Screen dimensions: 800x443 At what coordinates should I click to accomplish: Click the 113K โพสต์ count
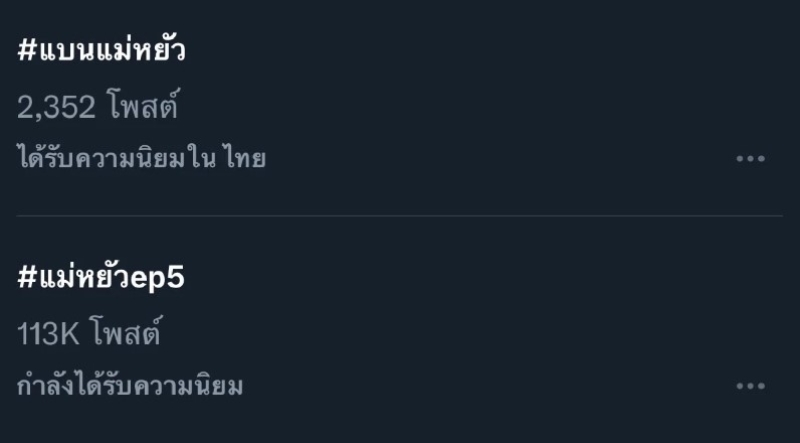point(89,335)
